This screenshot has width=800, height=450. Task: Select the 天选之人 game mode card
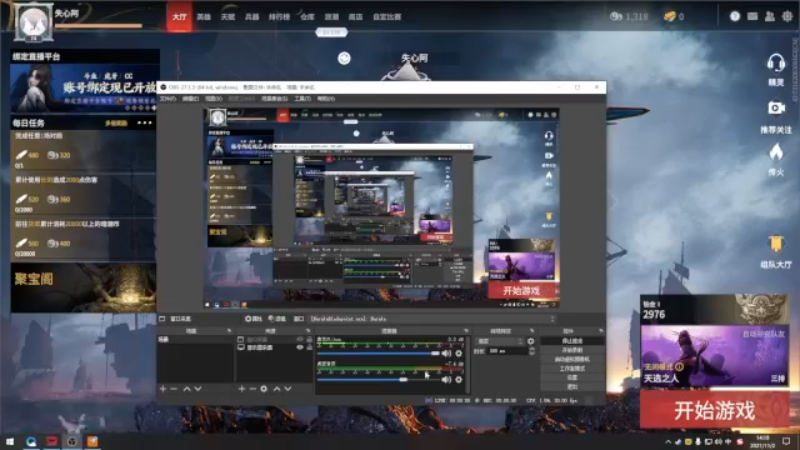pyautogui.click(x=714, y=356)
